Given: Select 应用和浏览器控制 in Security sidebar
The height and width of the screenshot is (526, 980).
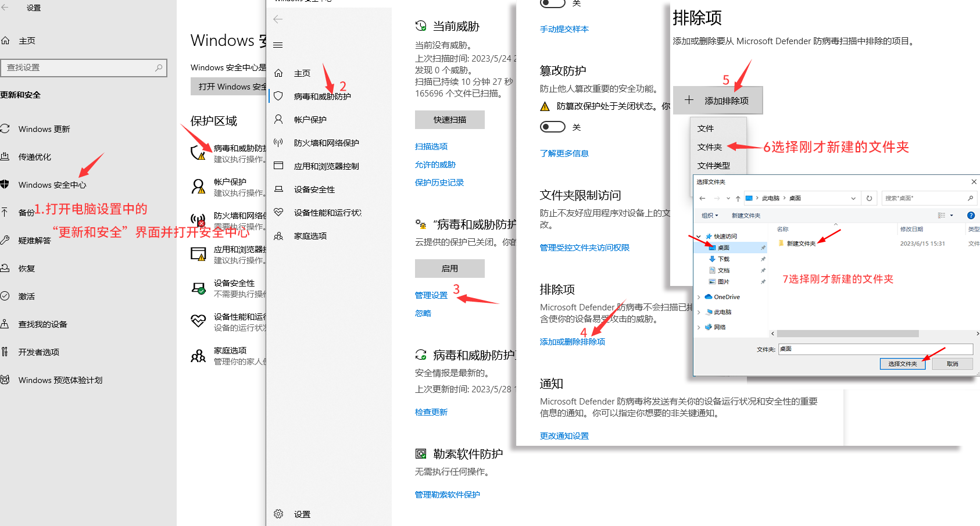Looking at the screenshot, I should click(x=327, y=166).
